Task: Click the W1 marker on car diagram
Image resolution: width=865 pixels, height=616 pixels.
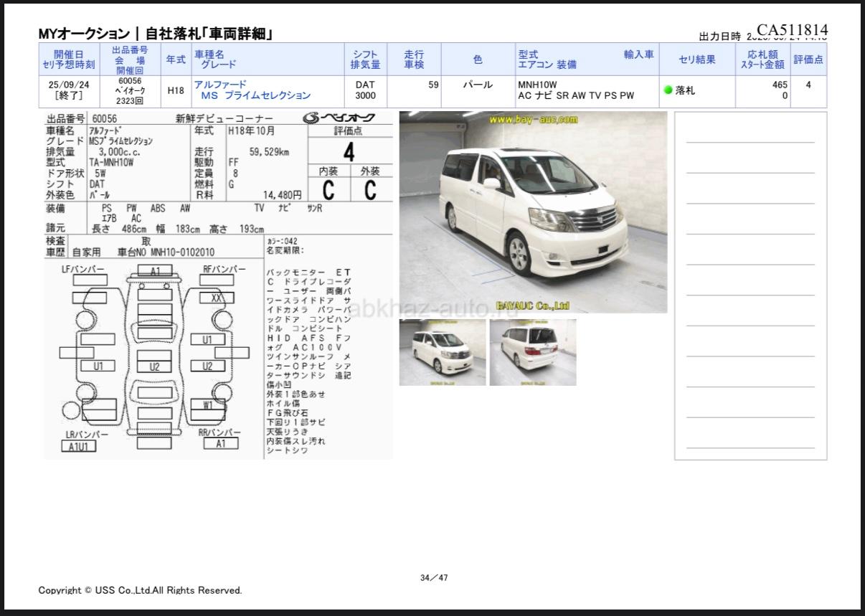Action: (208, 404)
